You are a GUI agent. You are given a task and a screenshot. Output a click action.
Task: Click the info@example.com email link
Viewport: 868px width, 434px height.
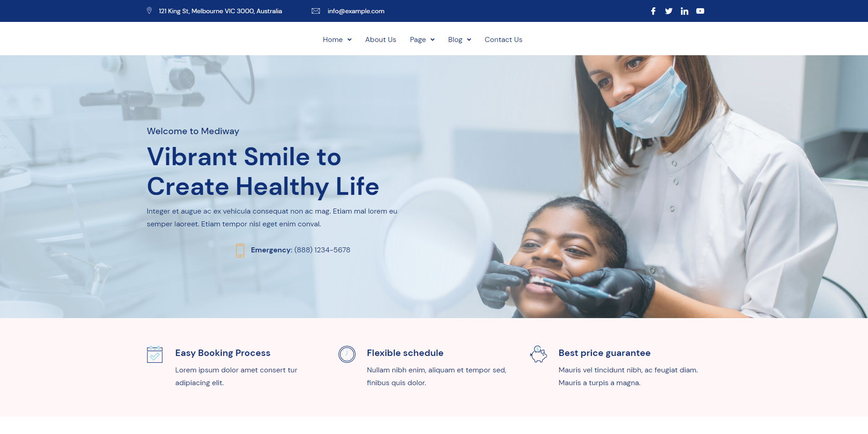(356, 11)
